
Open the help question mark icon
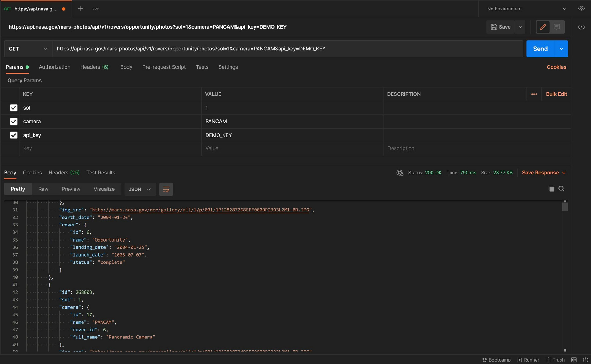(x=585, y=360)
